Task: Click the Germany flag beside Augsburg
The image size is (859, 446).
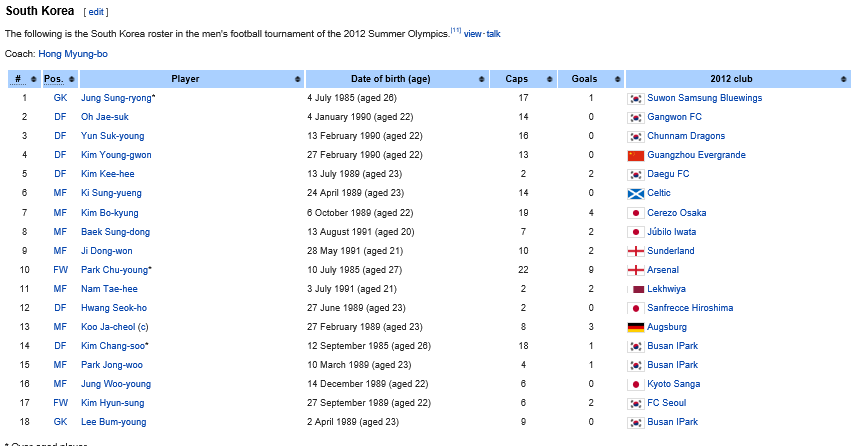Action: click(635, 327)
